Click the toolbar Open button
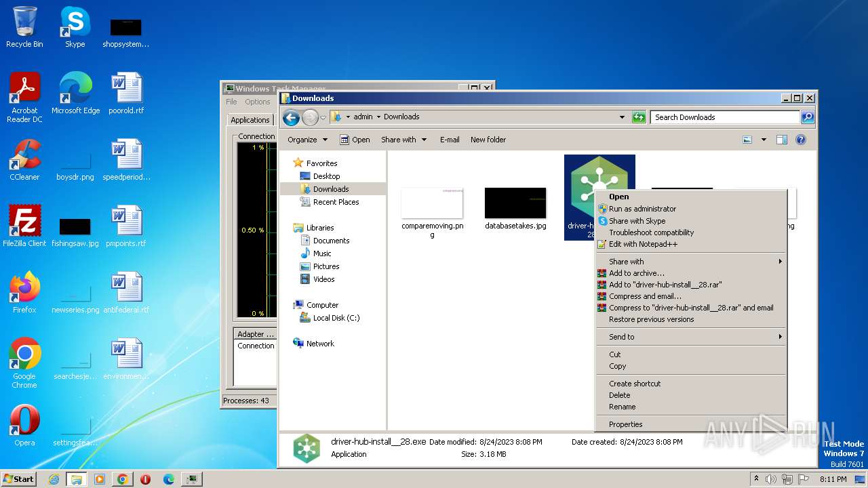This screenshot has height=488, width=868. point(355,140)
